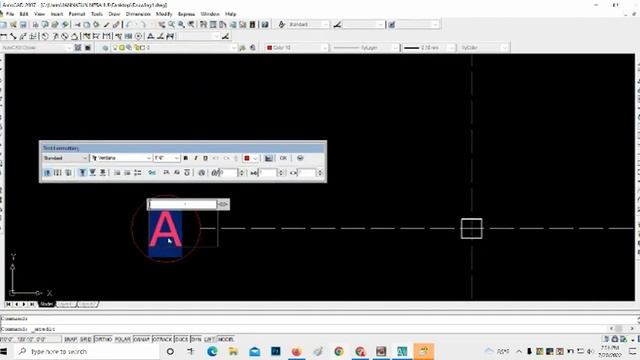
Task: Apply bullets list in Text Formatting
Action: tap(127, 173)
